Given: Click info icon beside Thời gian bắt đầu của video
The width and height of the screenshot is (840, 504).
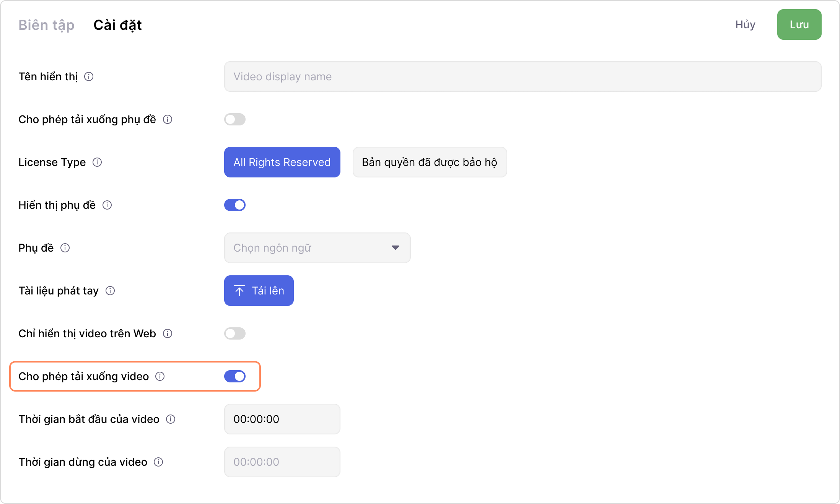Looking at the screenshot, I should point(171,419).
